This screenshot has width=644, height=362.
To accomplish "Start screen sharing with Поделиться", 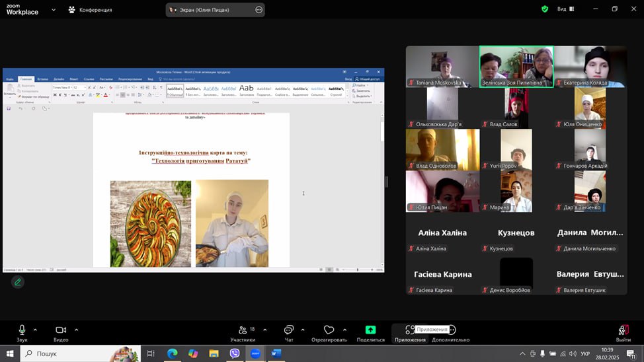I will coord(370,330).
